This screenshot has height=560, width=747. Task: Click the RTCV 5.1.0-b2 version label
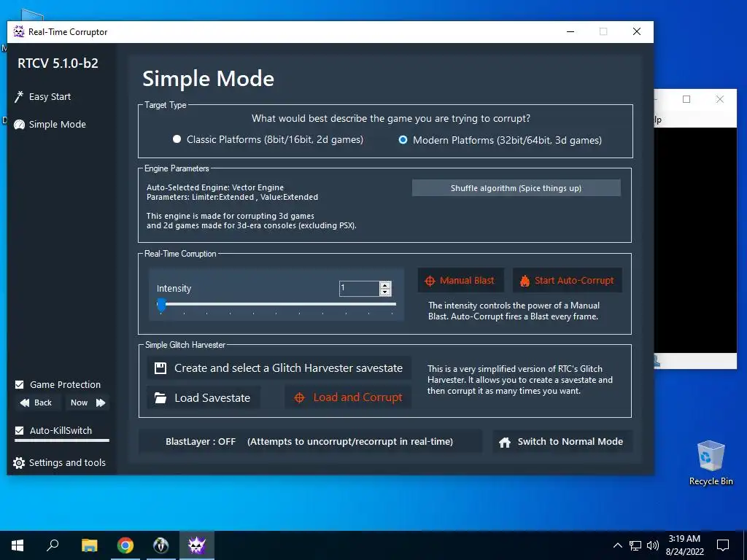58,63
